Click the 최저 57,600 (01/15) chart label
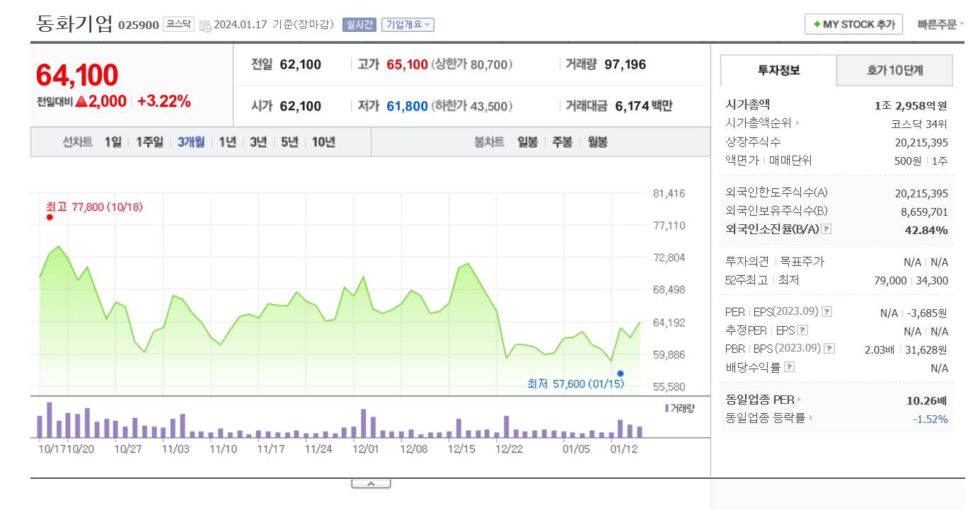 (575, 384)
